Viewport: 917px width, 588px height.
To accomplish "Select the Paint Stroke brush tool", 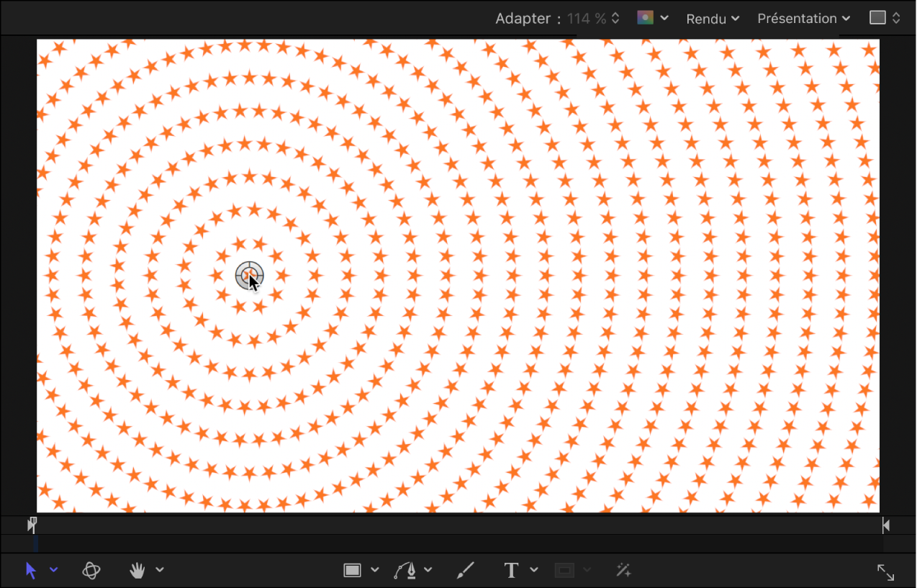I will [x=466, y=571].
